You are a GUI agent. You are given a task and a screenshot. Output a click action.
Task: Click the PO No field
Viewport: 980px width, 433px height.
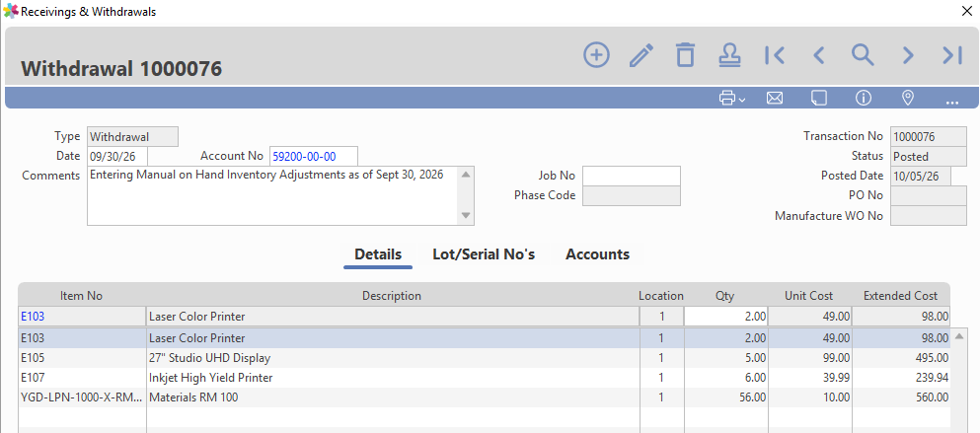click(928, 195)
